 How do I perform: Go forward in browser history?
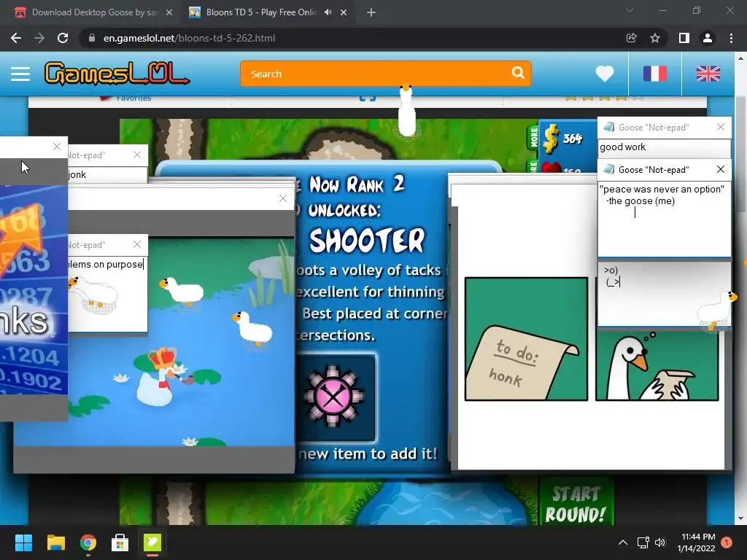pyautogui.click(x=39, y=38)
